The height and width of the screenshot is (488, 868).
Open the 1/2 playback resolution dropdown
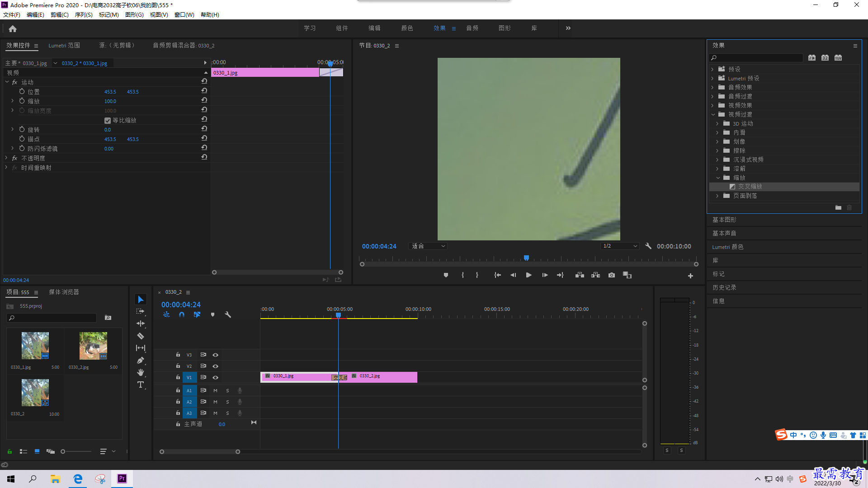620,246
